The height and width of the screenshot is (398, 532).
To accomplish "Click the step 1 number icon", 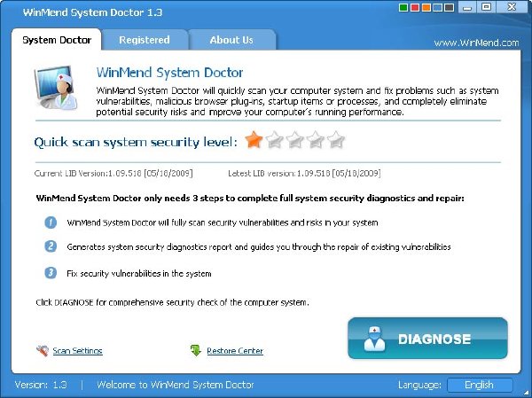I will coord(51,222).
